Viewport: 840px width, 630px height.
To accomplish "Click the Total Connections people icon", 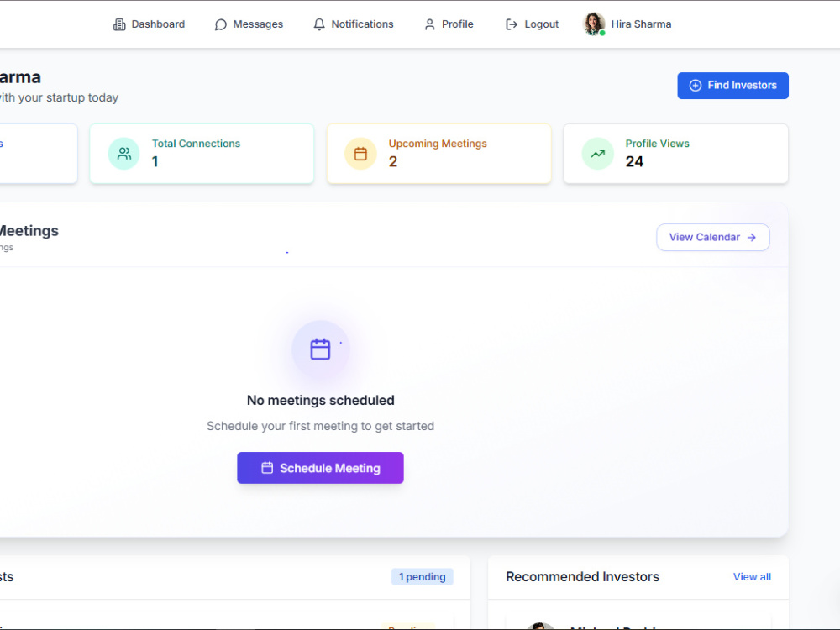I will point(124,154).
